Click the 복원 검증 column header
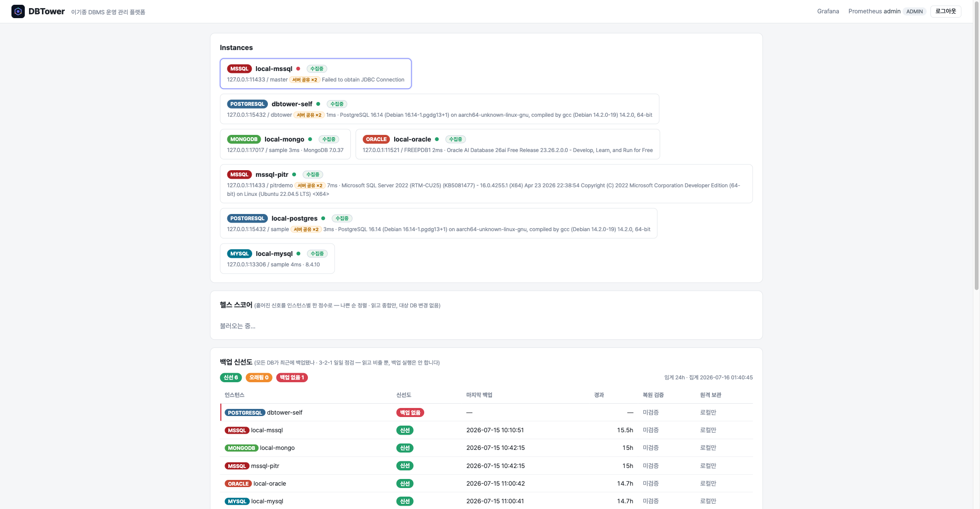Screen dimensions: 980x509 pos(653,395)
